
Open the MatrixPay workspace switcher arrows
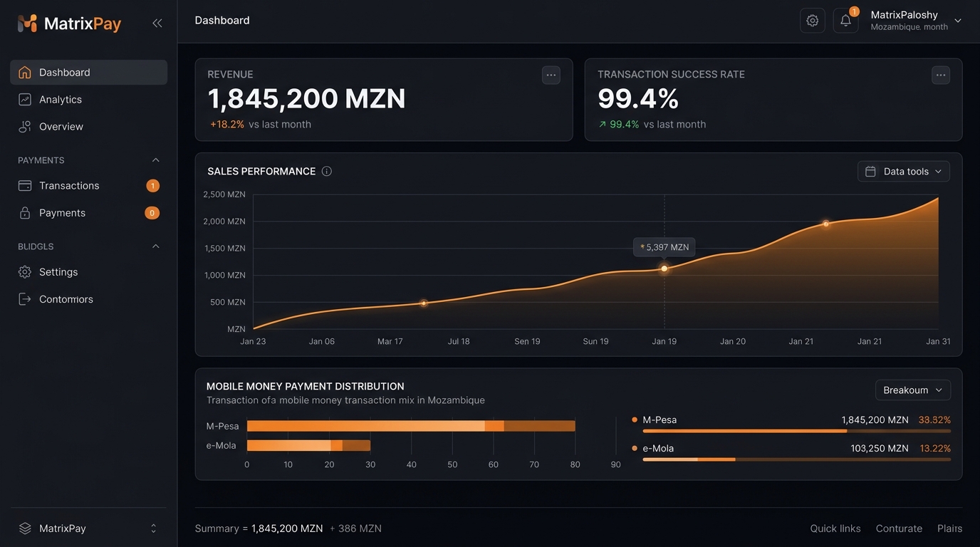(153, 528)
